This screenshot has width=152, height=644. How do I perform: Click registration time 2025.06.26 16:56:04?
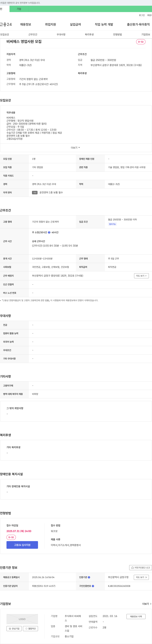[x=43, y=577]
